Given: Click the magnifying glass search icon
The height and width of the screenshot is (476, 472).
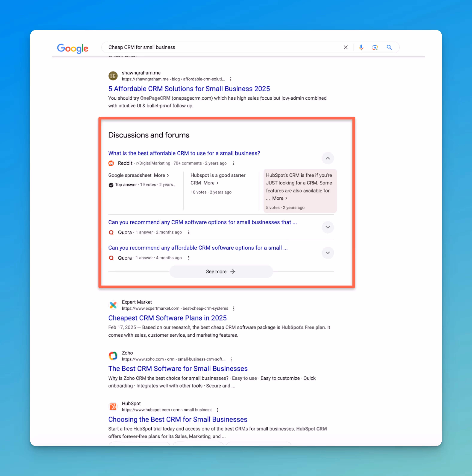Looking at the screenshot, I should 389,47.
